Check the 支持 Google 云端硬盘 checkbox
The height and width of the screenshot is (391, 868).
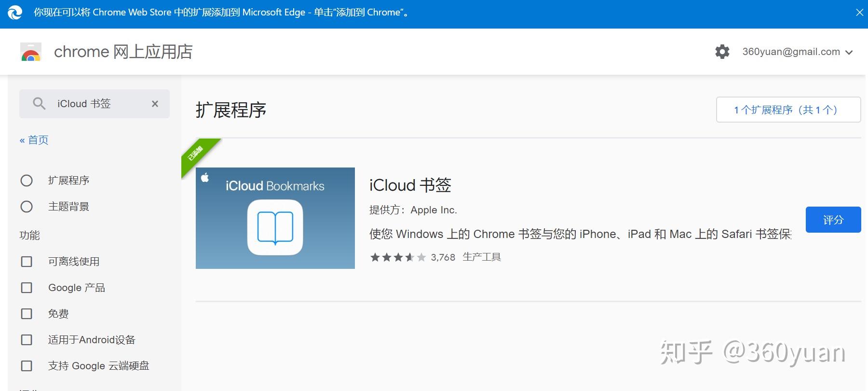pos(27,366)
